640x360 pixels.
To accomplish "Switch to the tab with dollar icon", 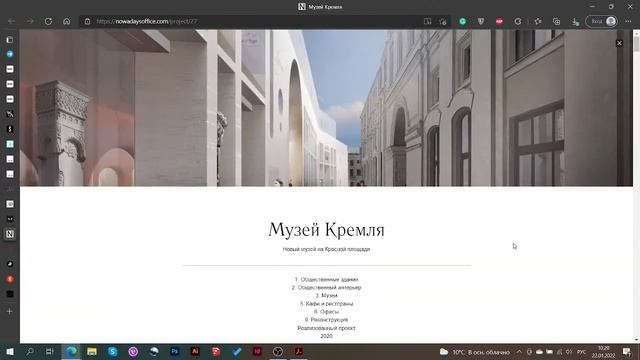I will tap(10, 129).
